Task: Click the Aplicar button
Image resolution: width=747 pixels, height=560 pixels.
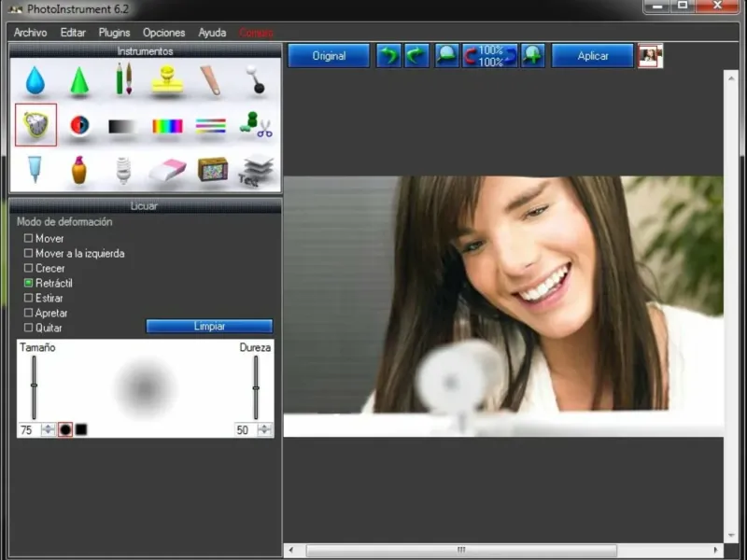Action: click(x=593, y=56)
